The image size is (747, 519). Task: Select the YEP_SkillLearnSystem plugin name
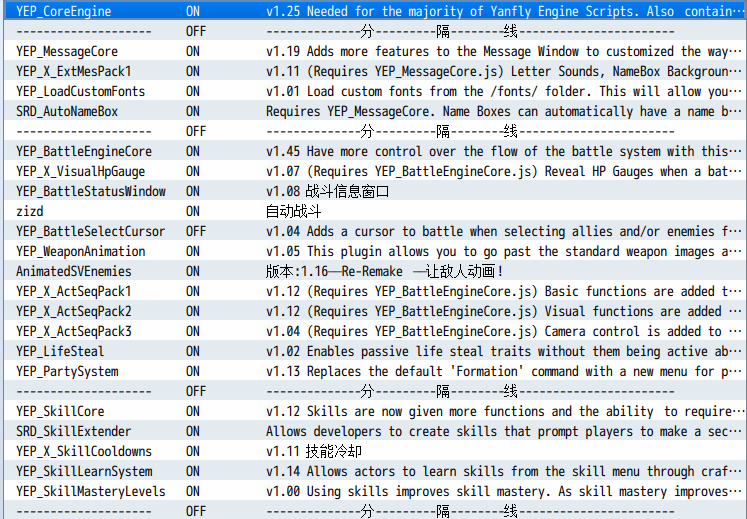pos(84,471)
